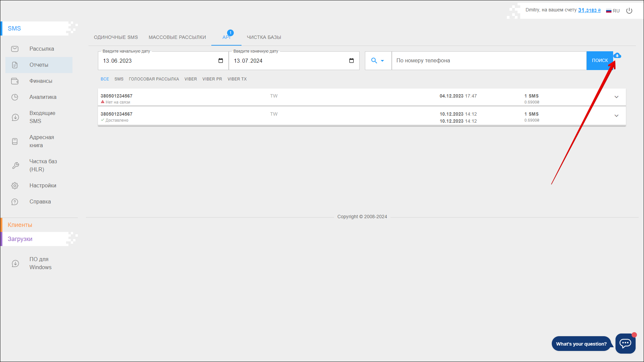Image resolution: width=644 pixels, height=362 pixels.
Task: Focus the phone number search field
Action: pyautogui.click(x=488, y=61)
